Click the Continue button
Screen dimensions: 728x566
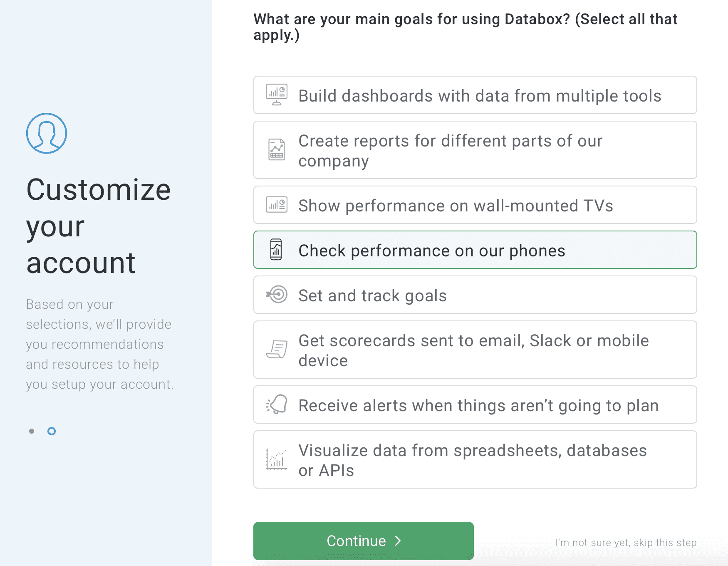click(x=363, y=541)
